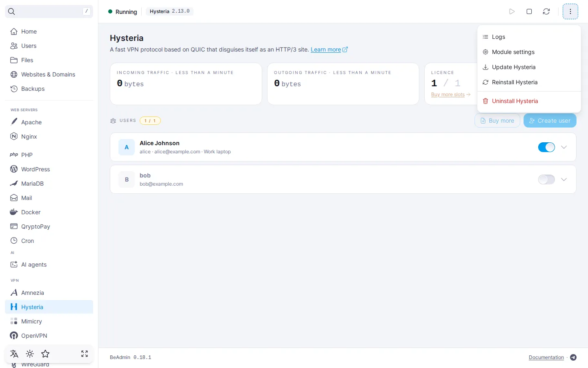Image resolution: width=588 pixels, height=368 pixels.
Task: Open Cron section
Action: tap(49, 241)
